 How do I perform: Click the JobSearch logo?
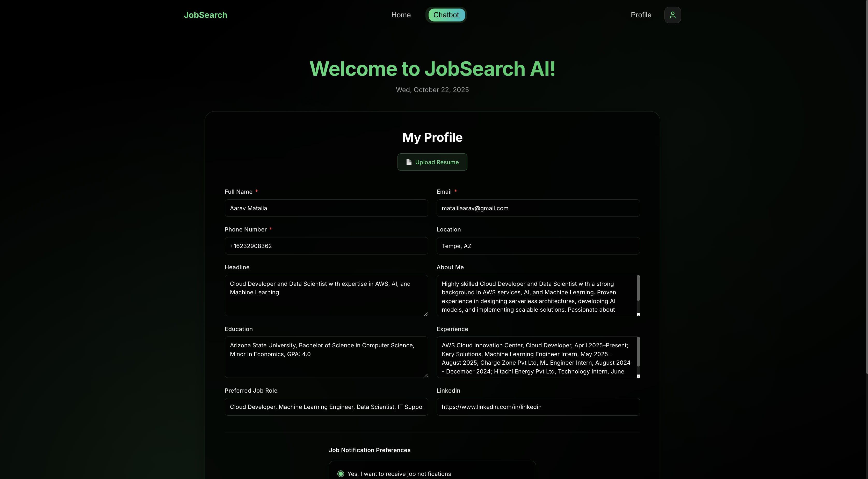pyautogui.click(x=205, y=15)
